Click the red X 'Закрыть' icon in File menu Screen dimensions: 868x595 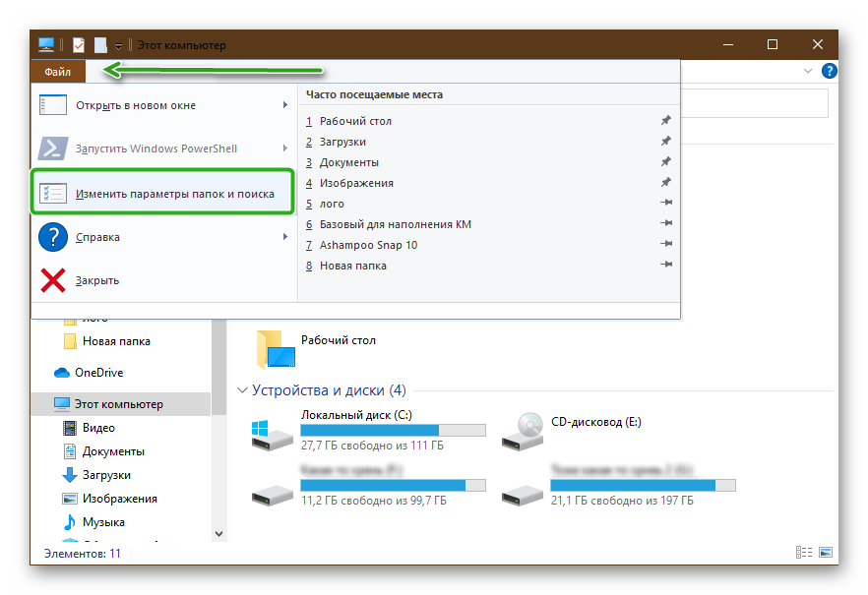click(52, 280)
